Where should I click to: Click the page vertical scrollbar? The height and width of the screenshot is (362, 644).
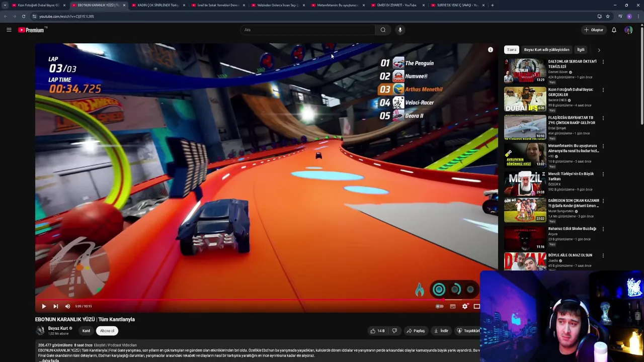click(641, 75)
